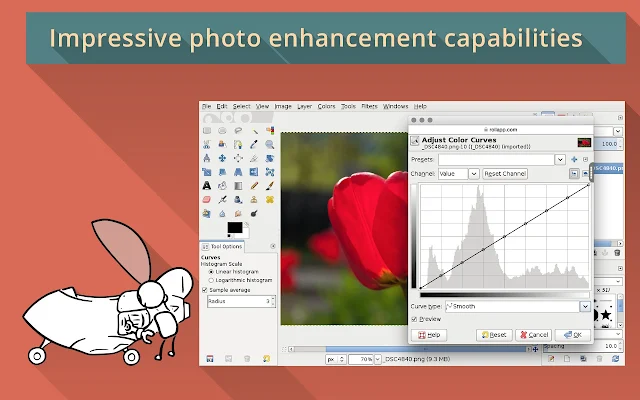
Task: Click the Reset Channel button
Action: pos(505,174)
